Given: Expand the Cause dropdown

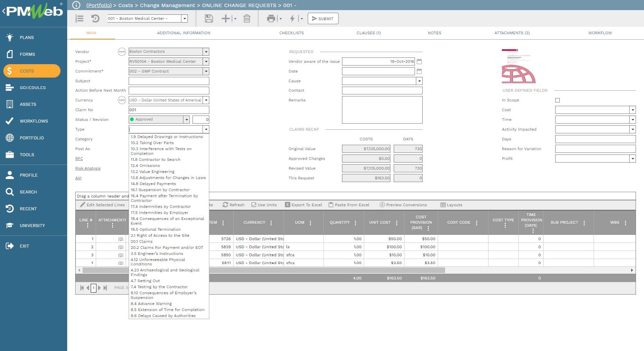Looking at the screenshot, I should tap(419, 81).
